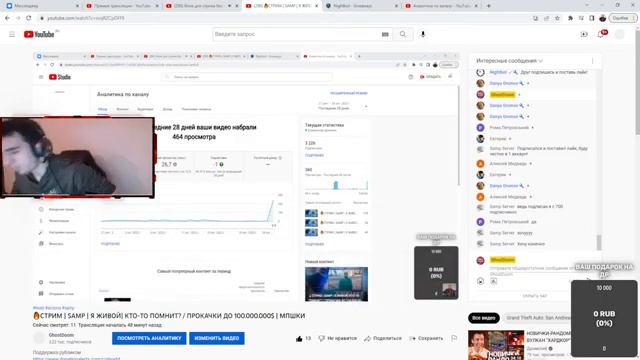The width and height of the screenshot is (640, 360).
Task: Open the account avatar menu in YouTube header
Action: 620,34
